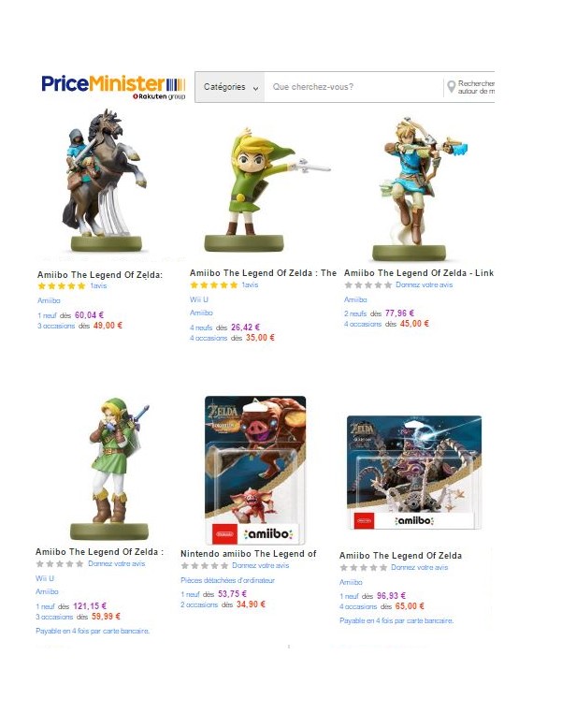
Task: Click star rating of first Zelda amiibo
Action: click(x=62, y=286)
